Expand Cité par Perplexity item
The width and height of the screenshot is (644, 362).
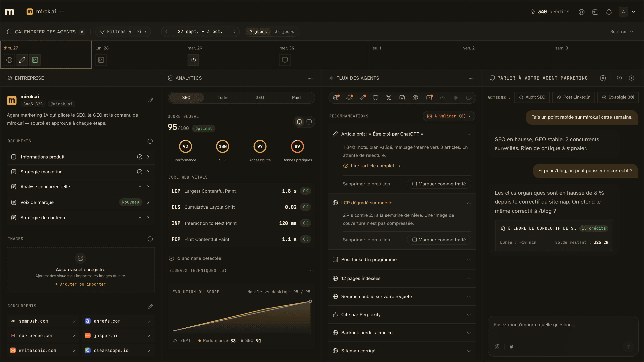[402, 315]
